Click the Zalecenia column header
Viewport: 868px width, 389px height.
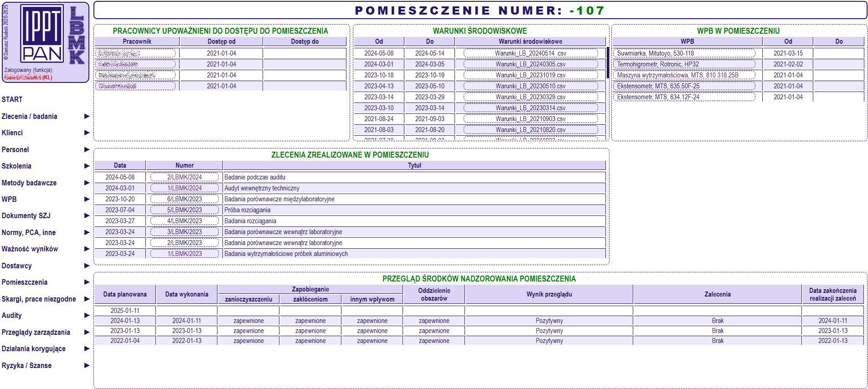coord(718,294)
